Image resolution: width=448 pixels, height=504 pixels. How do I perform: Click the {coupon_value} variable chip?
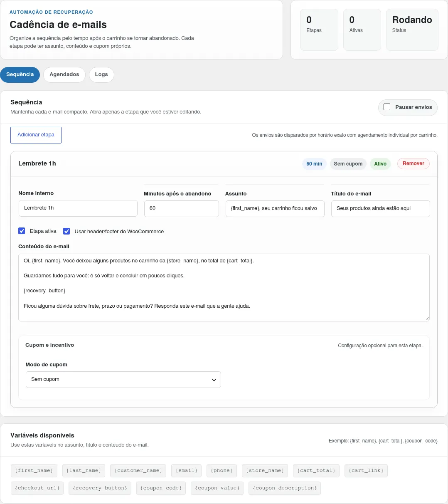click(x=217, y=488)
